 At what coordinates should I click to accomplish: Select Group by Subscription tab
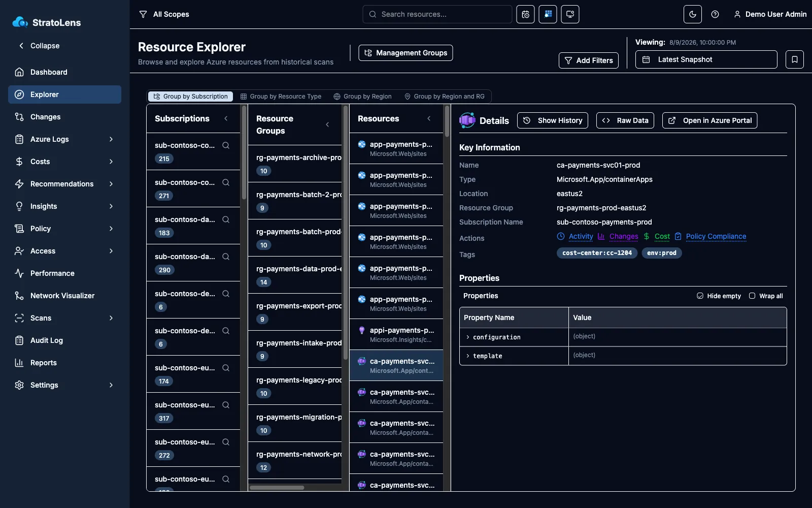(190, 97)
